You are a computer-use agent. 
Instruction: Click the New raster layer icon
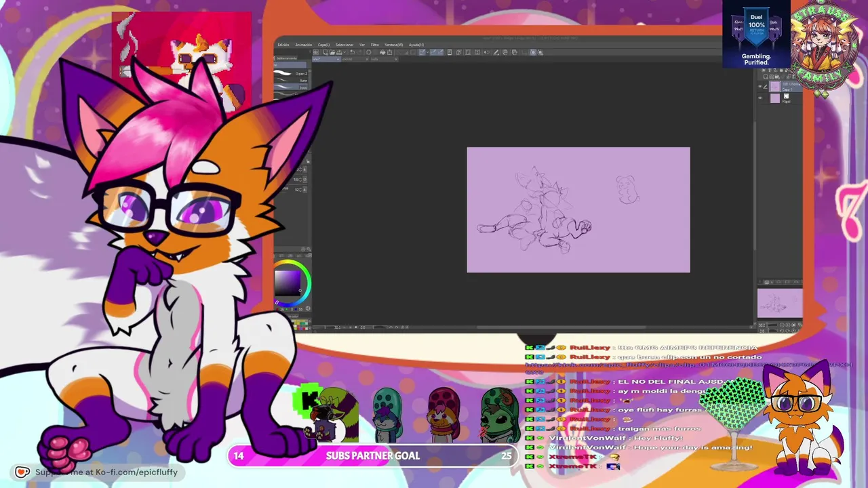point(766,77)
